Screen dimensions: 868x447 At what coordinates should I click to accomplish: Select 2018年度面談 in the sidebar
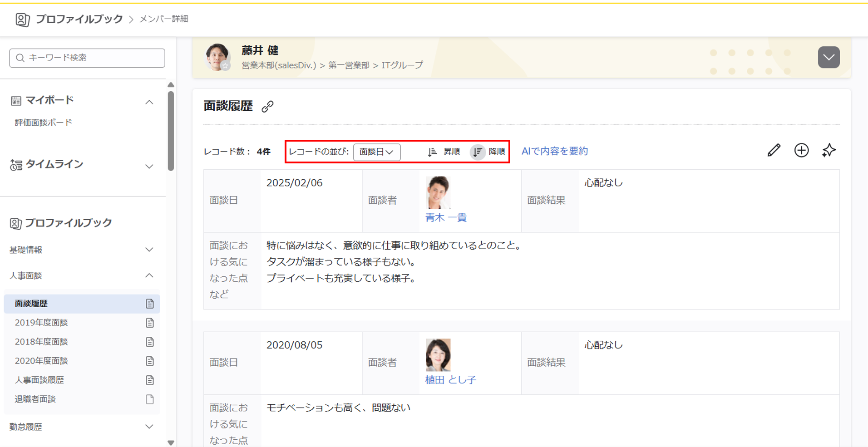(x=41, y=342)
